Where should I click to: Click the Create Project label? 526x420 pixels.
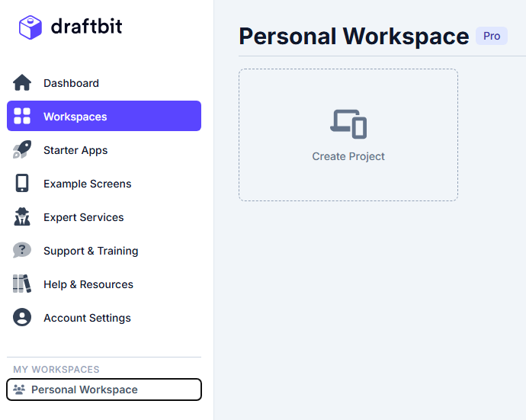(348, 156)
